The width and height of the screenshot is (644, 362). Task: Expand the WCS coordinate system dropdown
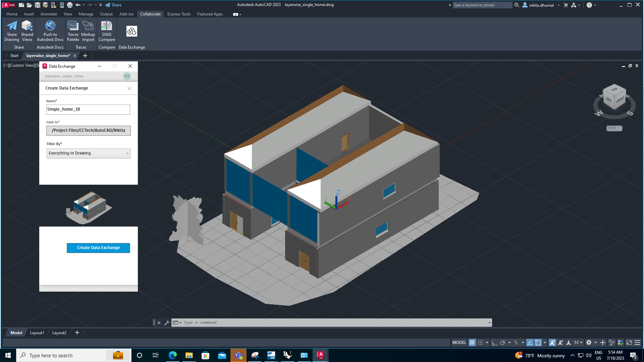pyautogui.click(x=614, y=128)
